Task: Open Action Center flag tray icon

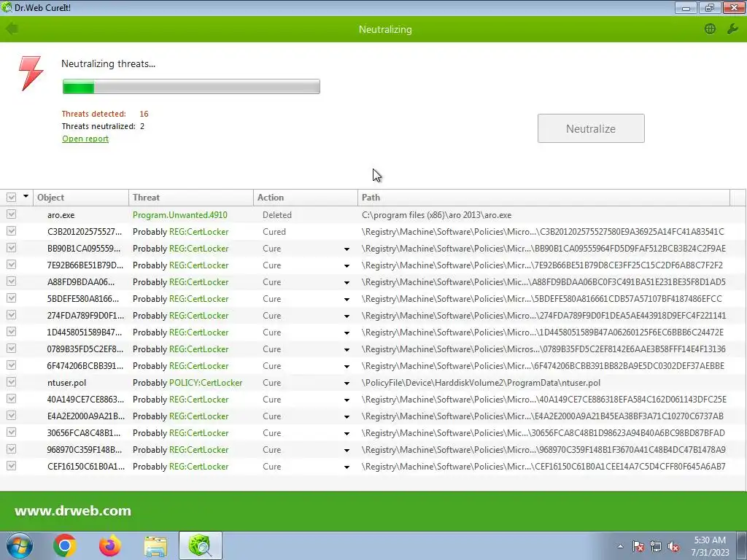Action: pyautogui.click(x=638, y=546)
